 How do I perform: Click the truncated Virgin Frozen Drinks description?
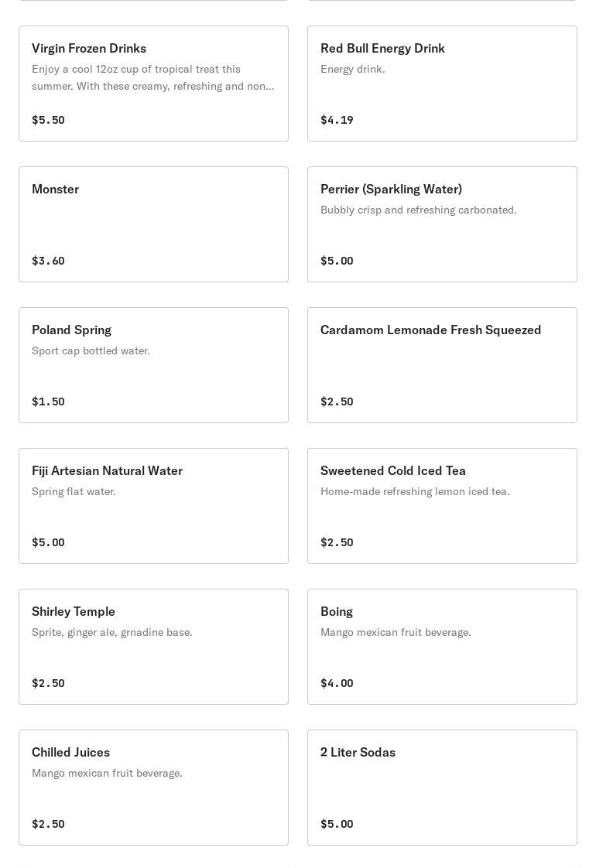pos(153,77)
